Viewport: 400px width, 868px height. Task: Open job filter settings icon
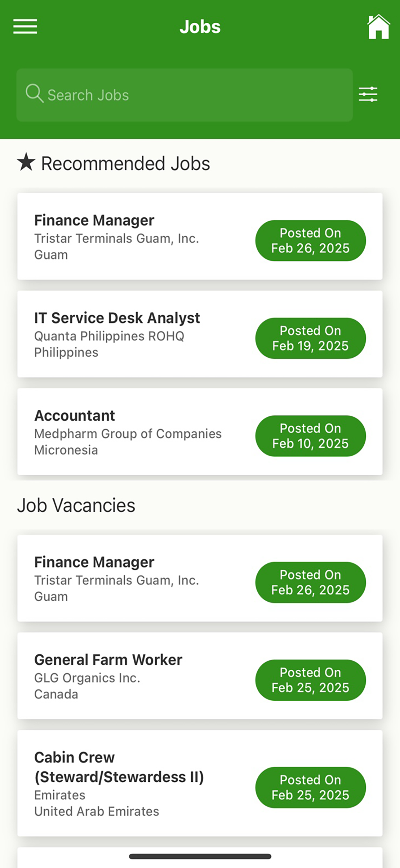368,94
